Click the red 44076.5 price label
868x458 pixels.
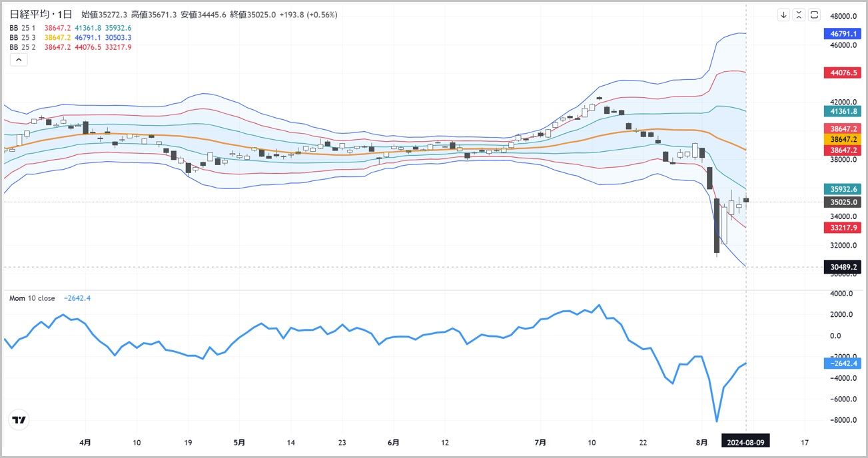click(x=843, y=72)
